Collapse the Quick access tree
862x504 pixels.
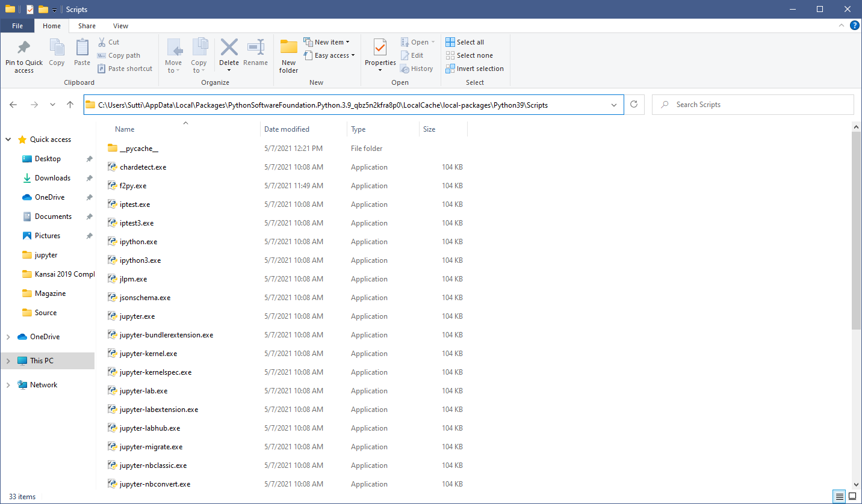click(8, 140)
